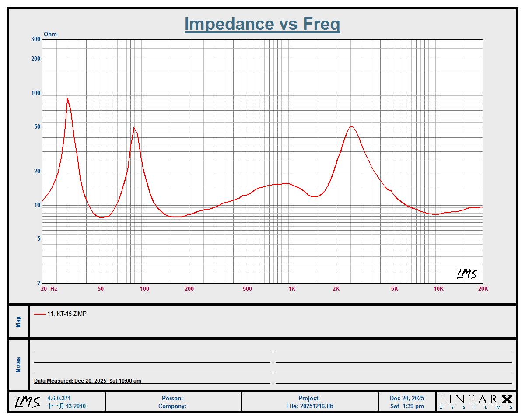Click the '20K' frequency axis label

(x=483, y=289)
